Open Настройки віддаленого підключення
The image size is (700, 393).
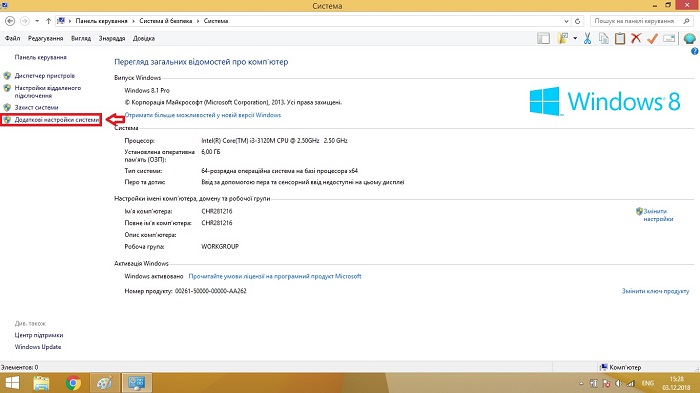click(48, 92)
